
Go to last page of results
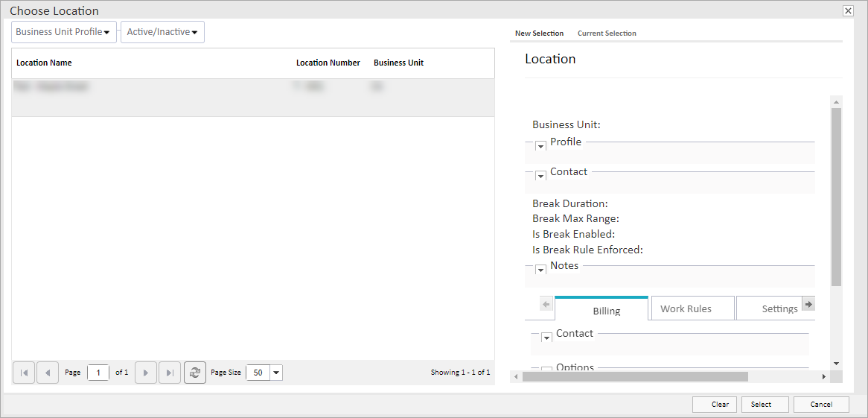pyautogui.click(x=170, y=373)
